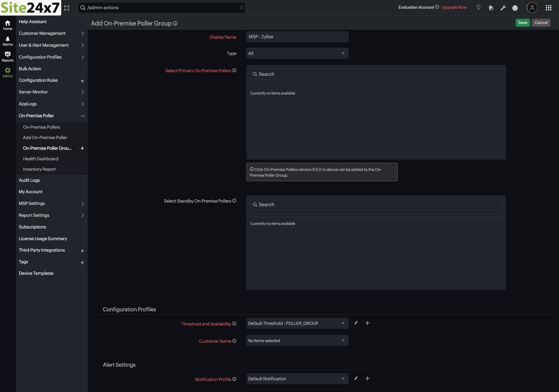Click the Upgrade Now link

[x=454, y=7]
